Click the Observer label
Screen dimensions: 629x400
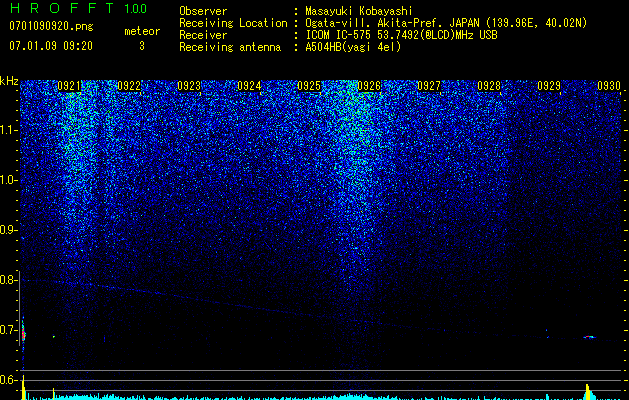[x=203, y=11]
